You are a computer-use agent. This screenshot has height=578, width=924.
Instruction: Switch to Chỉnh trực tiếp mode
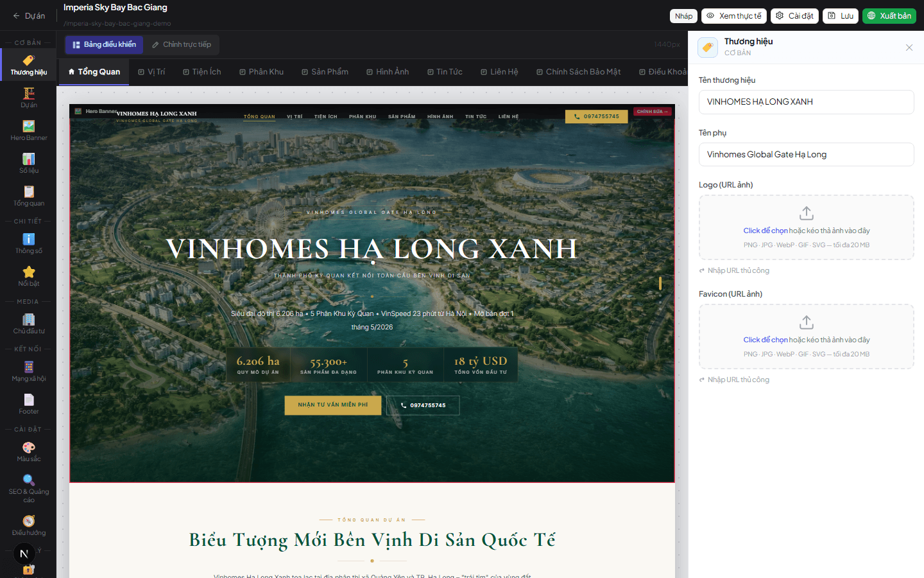pyautogui.click(x=182, y=44)
